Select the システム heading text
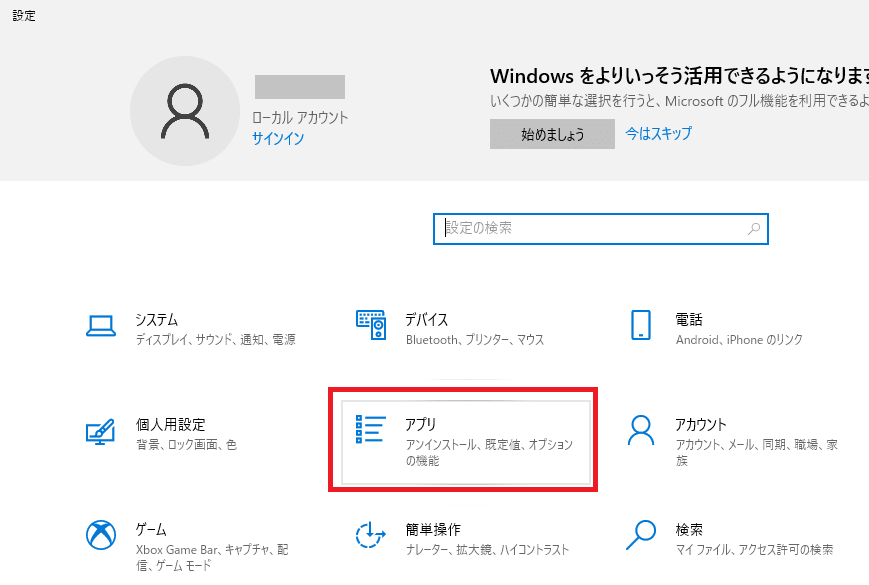 (x=157, y=320)
